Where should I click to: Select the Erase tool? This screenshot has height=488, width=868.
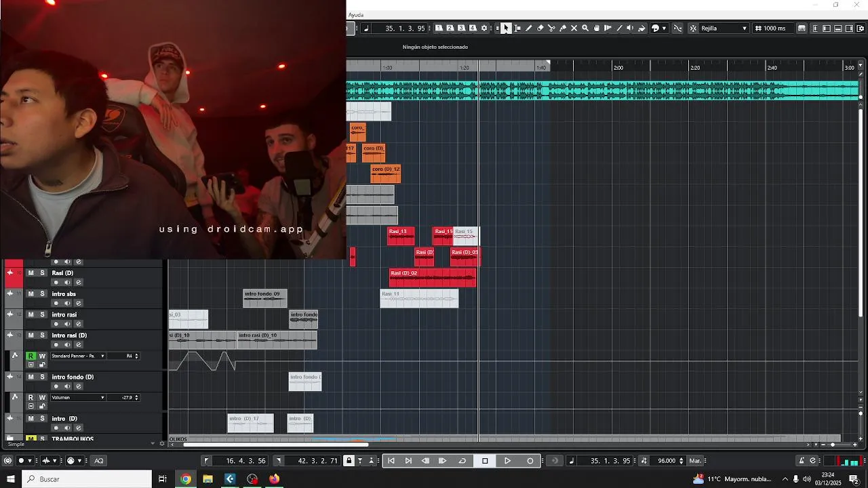540,28
